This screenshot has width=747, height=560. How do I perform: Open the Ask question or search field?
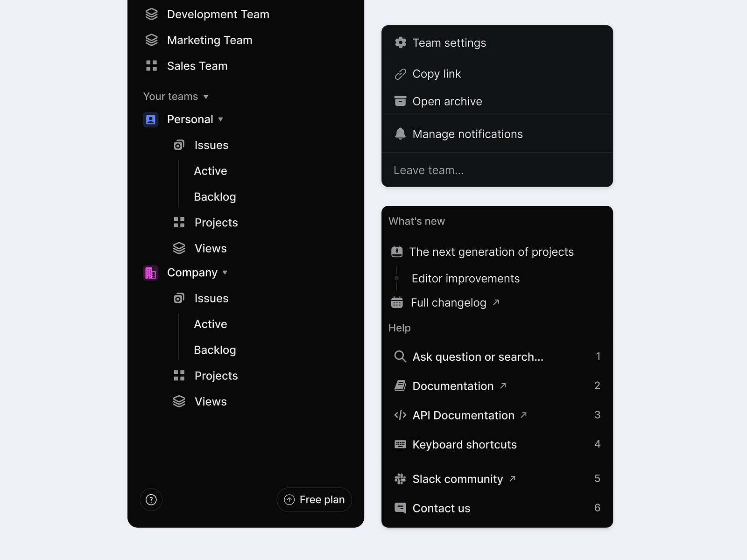click(477, 357)
